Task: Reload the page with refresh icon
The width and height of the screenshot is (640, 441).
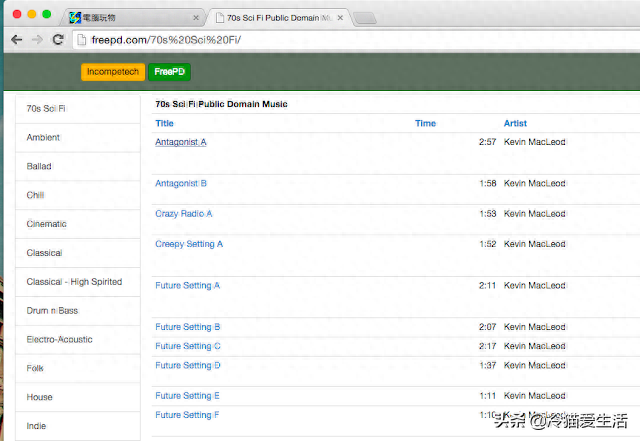Action: click(x=58, y=39)
